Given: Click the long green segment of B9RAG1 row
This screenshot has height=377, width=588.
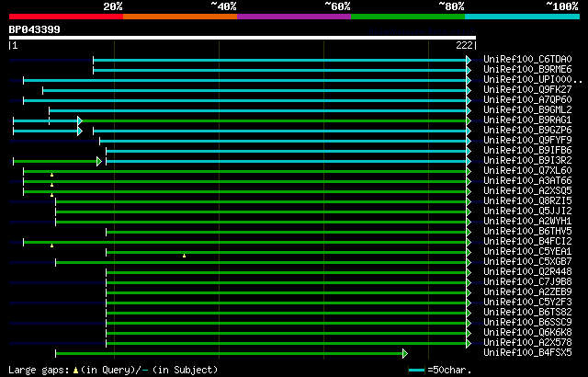Looking at the screenshot, I should (275, 120).
